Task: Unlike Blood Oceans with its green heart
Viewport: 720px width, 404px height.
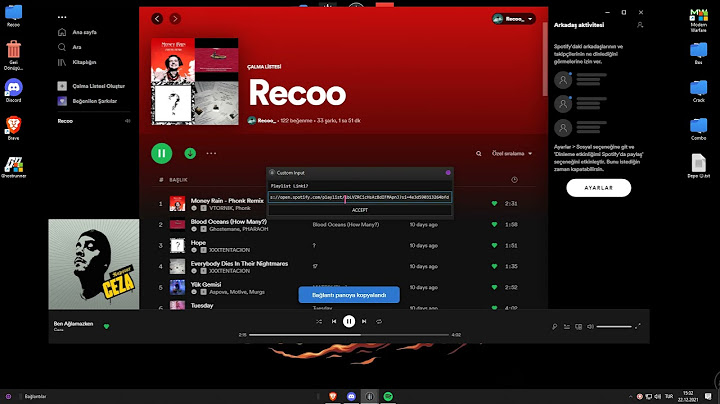Action: 495,224
